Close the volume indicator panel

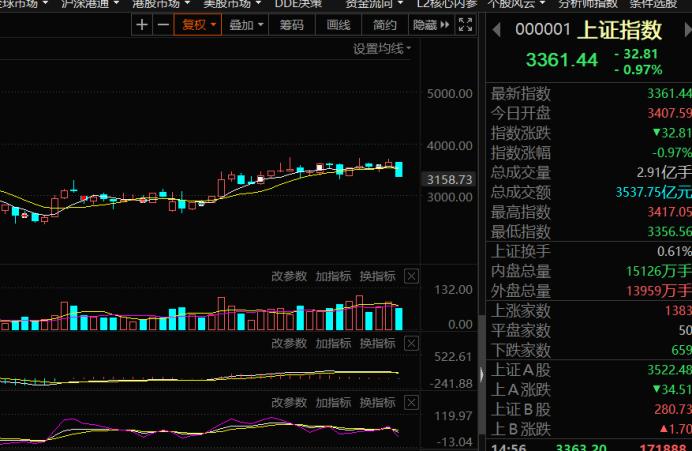(410, 276)
